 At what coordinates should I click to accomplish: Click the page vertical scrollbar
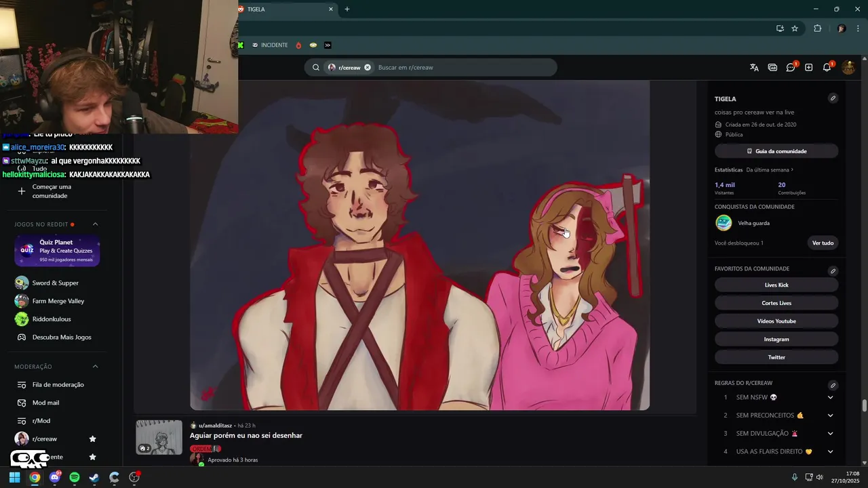pos(864,405)
